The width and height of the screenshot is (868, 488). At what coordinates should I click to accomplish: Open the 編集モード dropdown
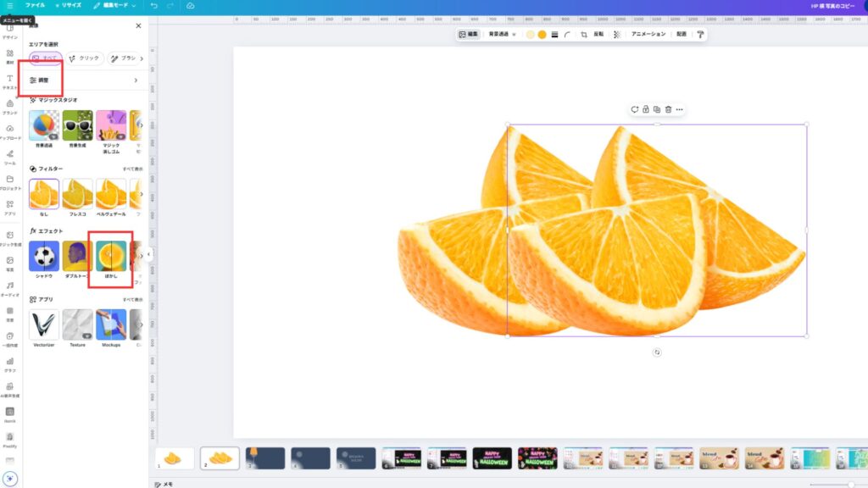coord(114,5)
